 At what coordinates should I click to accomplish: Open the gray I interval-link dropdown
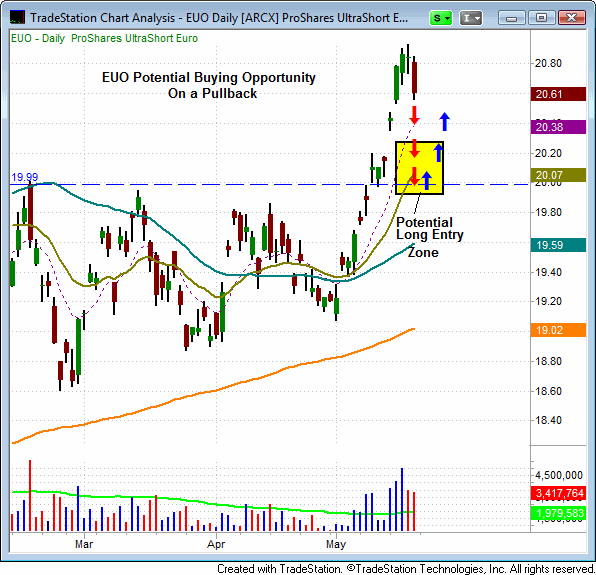pyautogui.click(x=471, y=18)
